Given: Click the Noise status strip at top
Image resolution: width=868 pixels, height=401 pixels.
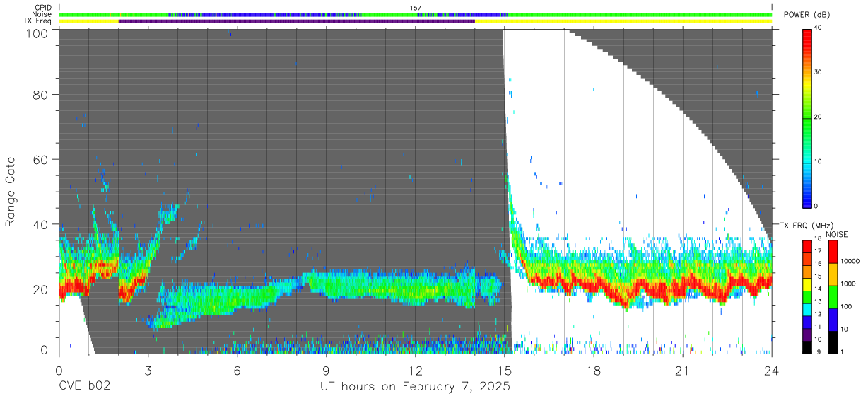Looking at the screenshot, I should coord(416,14).
